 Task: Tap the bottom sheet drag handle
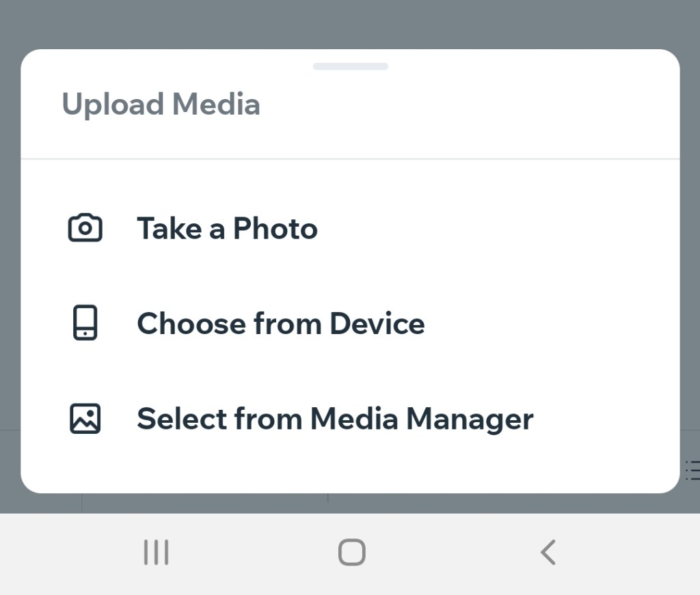pyautogui.click(x=350, y=66)
